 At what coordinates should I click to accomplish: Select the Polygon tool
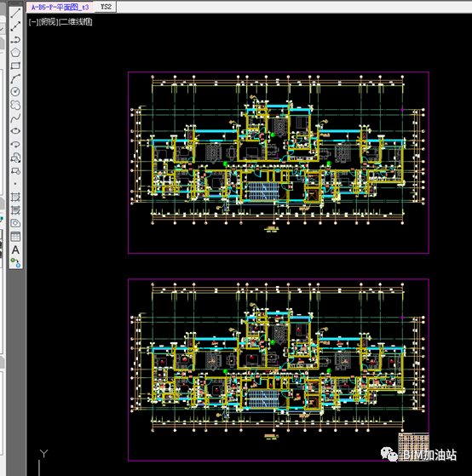pyautogui.click(x=15, y=53)
